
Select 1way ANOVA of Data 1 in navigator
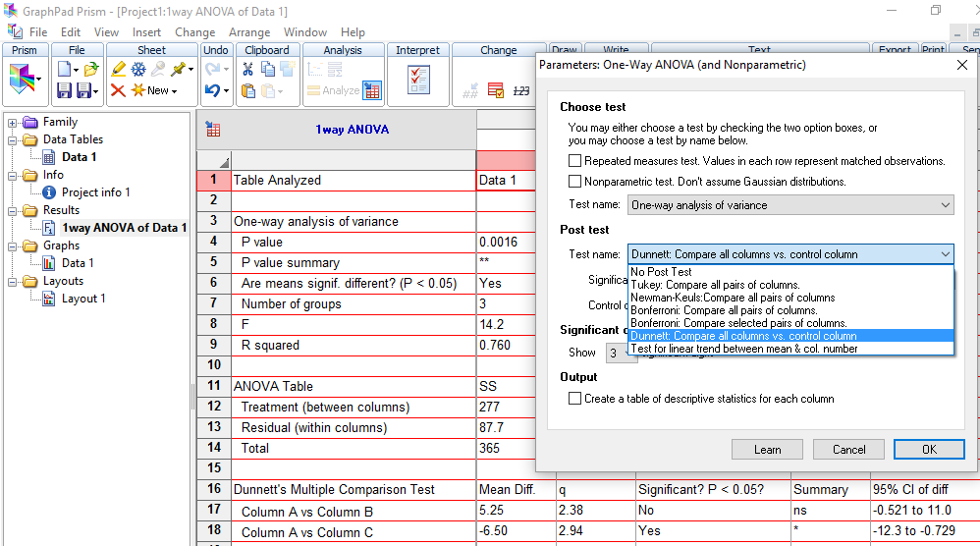(124, 228)
